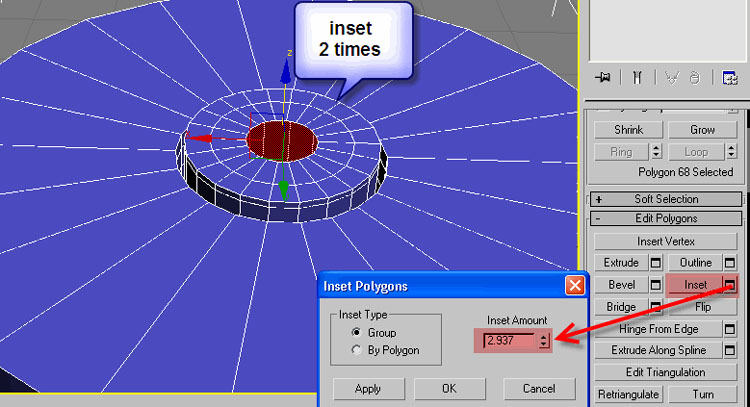Image resolution: width=750 pixels, height=407 pixels.
Task: Open Bevel settings box icon
Action: (656, 285)
